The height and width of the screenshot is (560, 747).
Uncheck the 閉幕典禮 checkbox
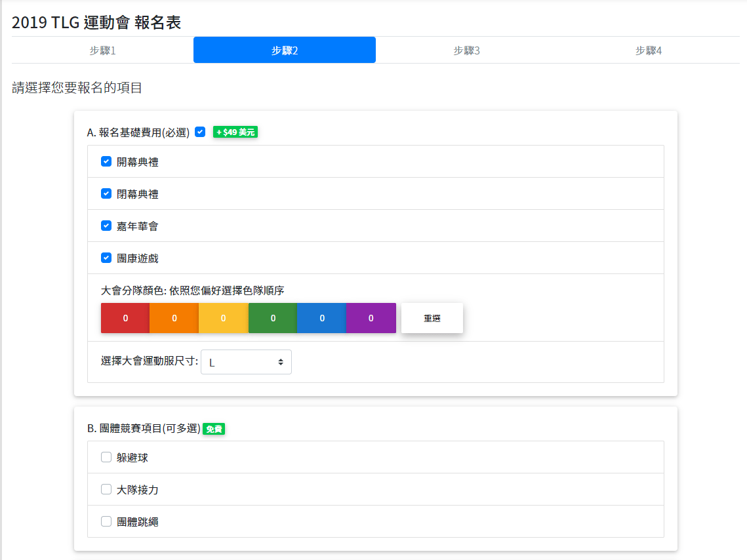pyautogui.click(x=106, y=193)
